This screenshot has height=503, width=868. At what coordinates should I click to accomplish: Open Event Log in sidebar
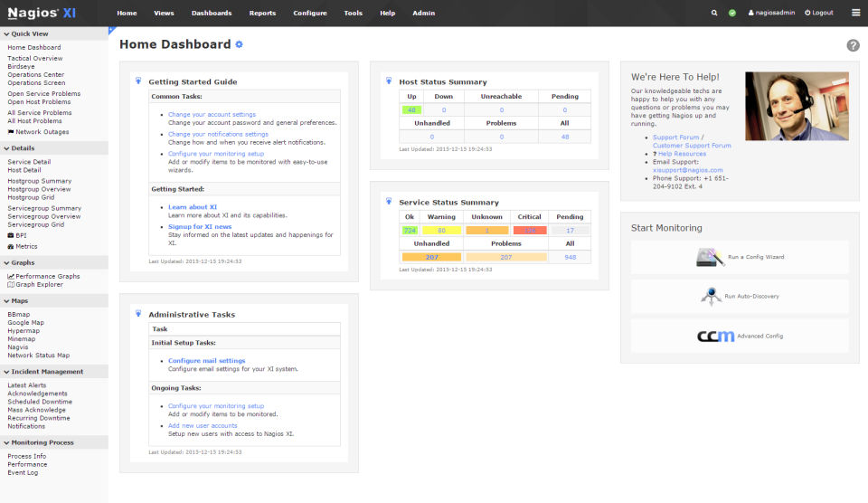coord(23,472)
